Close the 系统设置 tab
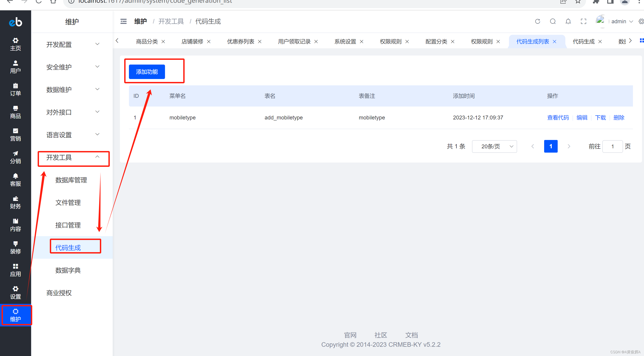 [362, 42]
